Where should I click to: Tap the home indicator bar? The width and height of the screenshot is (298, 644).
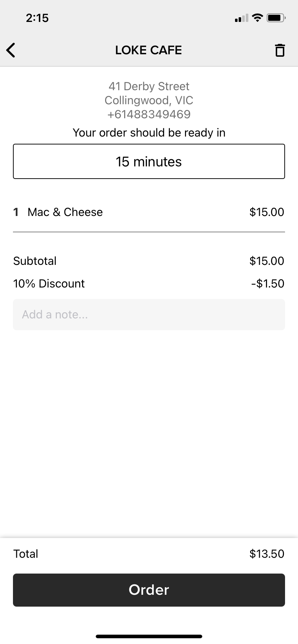click(x=149, y=636)
